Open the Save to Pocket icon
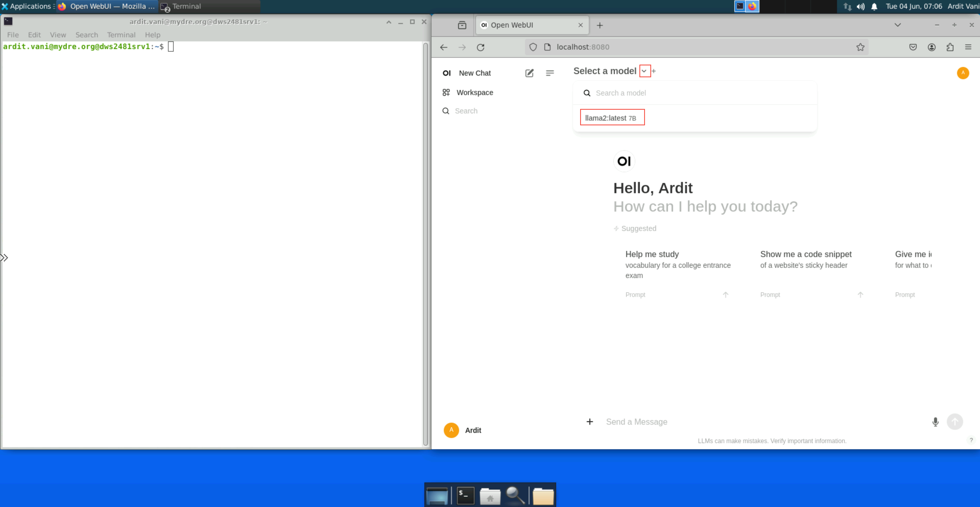Viewport: 980px width, 507px height. (913, 47)
